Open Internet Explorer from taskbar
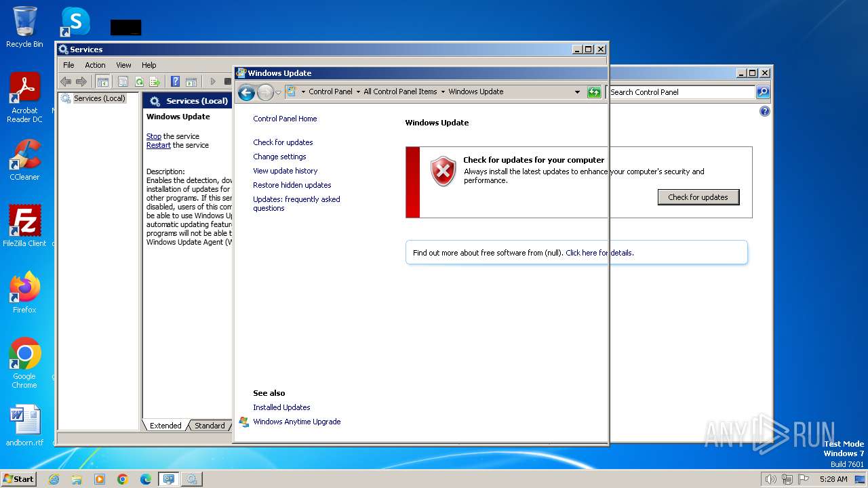The height and width of the screenshot is (488, 868). pos(54,479)
